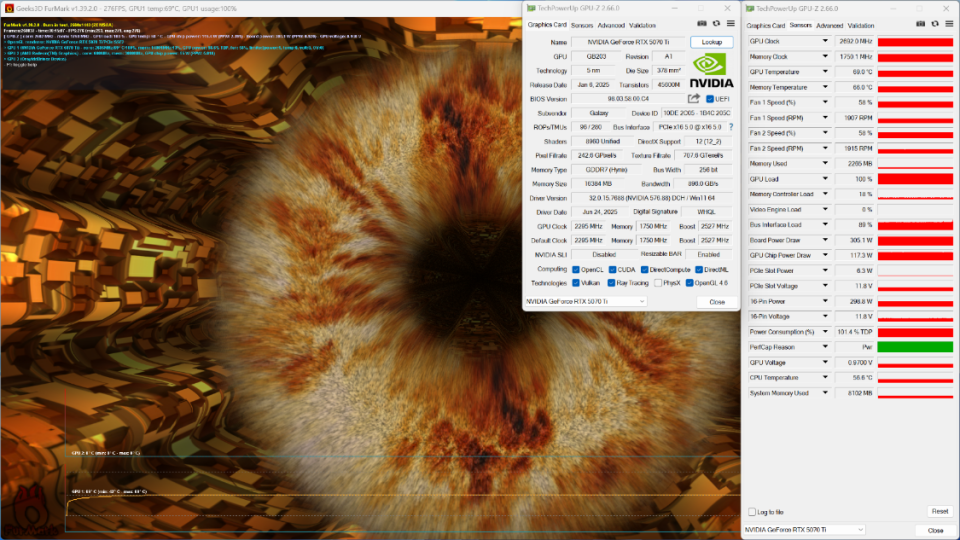960x540 pixels.
Task: Switch to Validation tab in left GPU-Z window
Action: pyautogui.click(x=642, y=26)
